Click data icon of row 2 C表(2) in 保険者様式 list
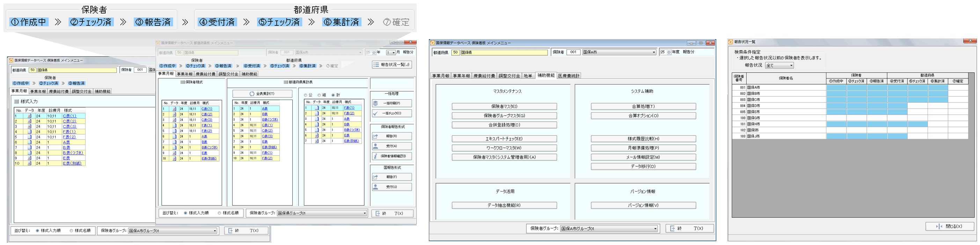Screen dimensions: 980x245 point(174,114)
